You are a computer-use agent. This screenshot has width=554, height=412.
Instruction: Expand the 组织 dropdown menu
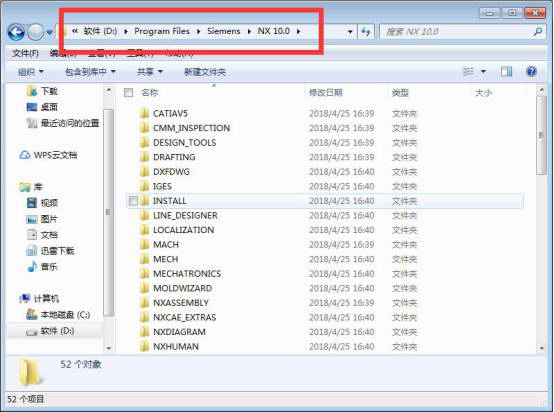coord(31,72)
